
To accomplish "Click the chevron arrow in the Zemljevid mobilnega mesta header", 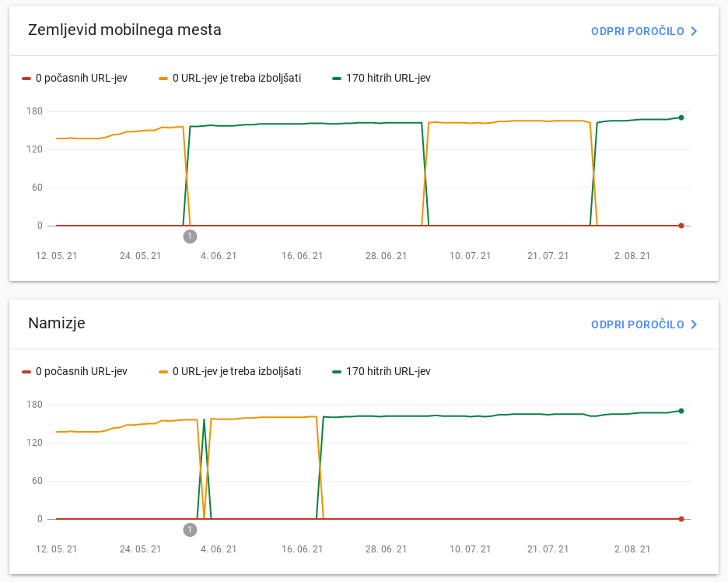I will 695,31.
